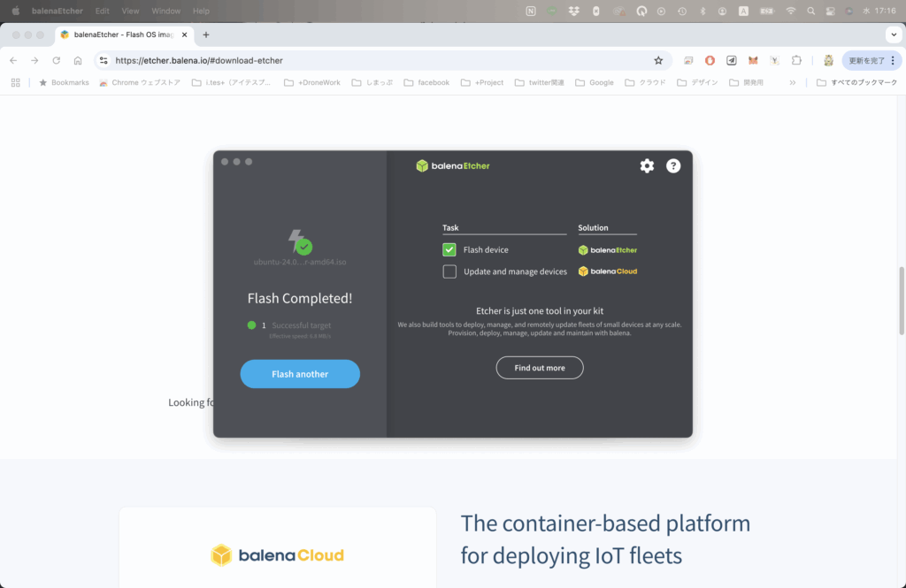Check the Update and manage devices box
The image size is (906, 588).
coord(449,271)
